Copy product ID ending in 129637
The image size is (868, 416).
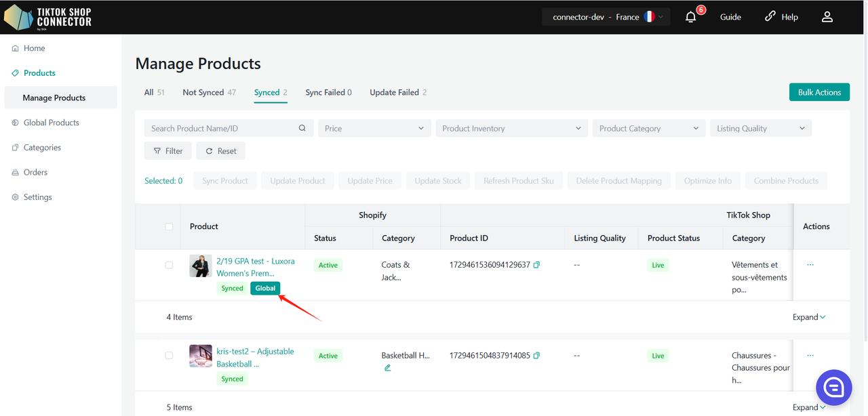[536, 265]
